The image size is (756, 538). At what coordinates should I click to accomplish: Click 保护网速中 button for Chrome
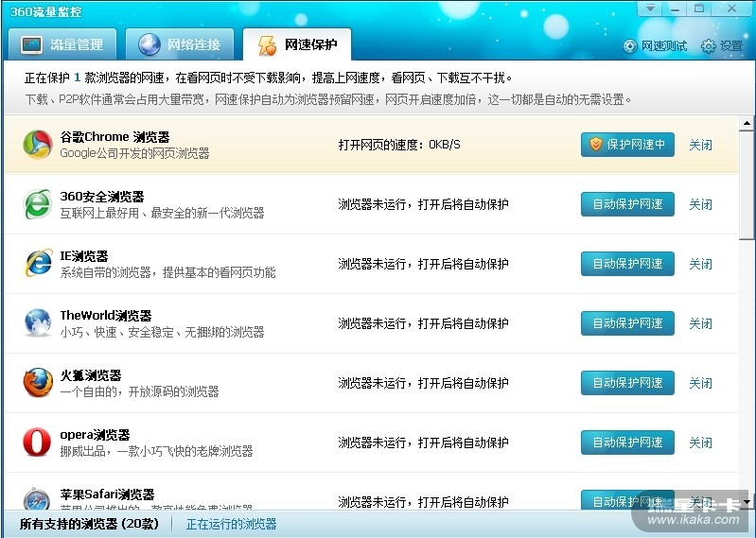[x=627, y=145]
